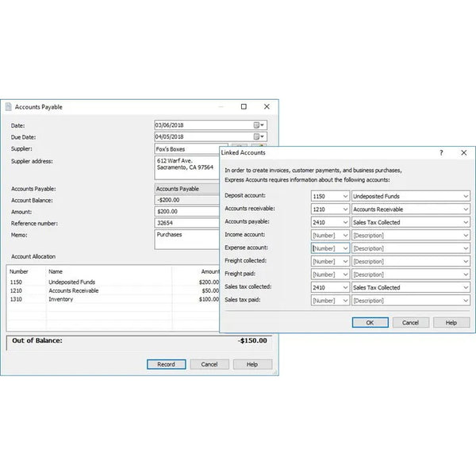Select account number 1150 in the allocation table
The width and height of the screenshot is (476, 476).
pos(16,282)
